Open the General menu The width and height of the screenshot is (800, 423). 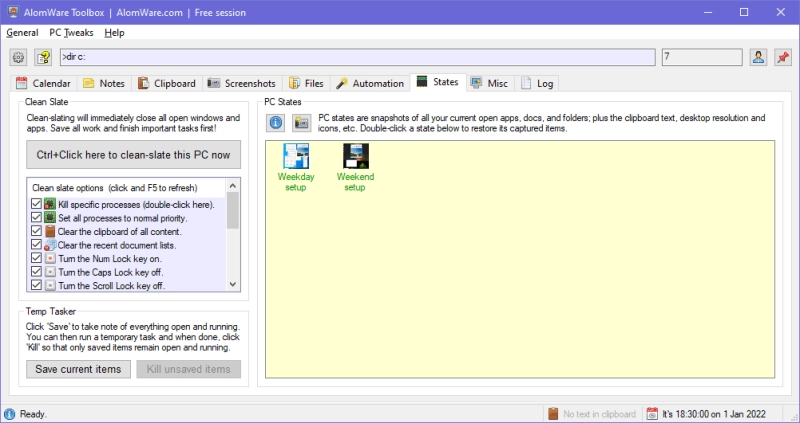[22, 33]
